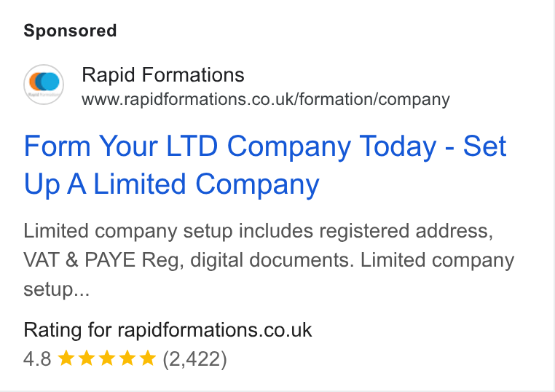Click the 'VAT & PAYE Reg' description text
The height and width of the screenshot is (392, 555).
pyautogui.click(x=103, y=260)
